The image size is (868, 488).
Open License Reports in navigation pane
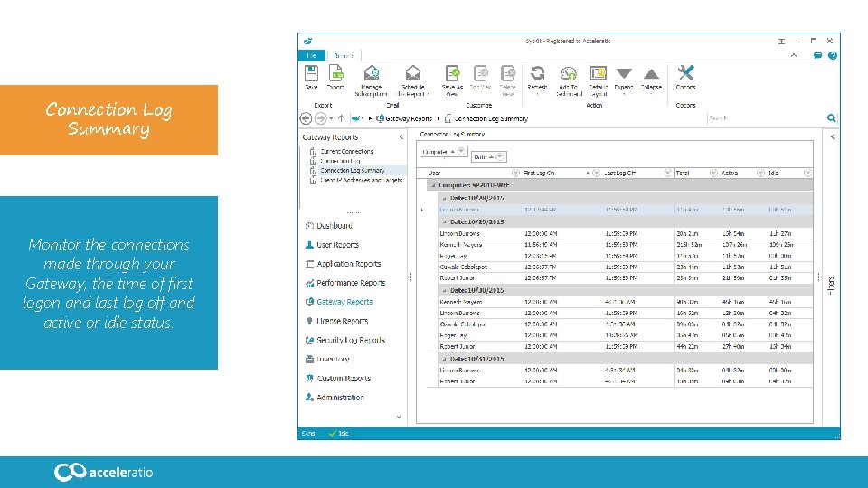pos(336,321)
